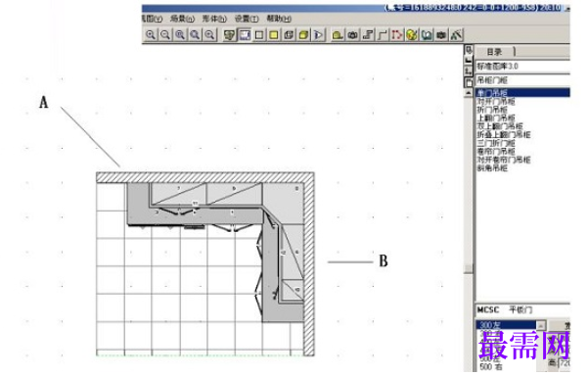Open the 帮助(H) menu

(279, 19)
